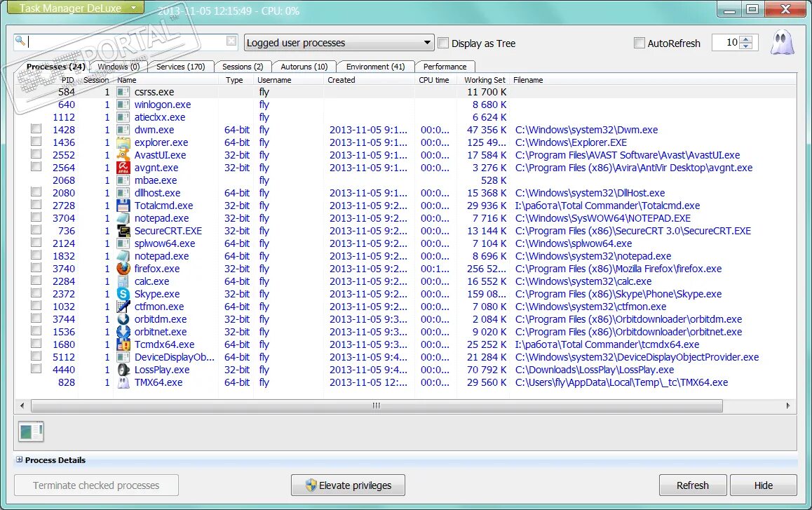Screen dimensions: 812x510
Task: Clear the search box with X icon
Action: click(x=231, y=41)
